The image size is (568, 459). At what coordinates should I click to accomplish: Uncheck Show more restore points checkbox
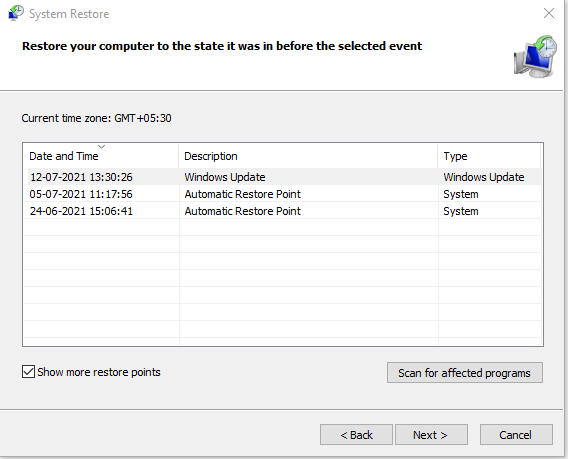[28, 372]
